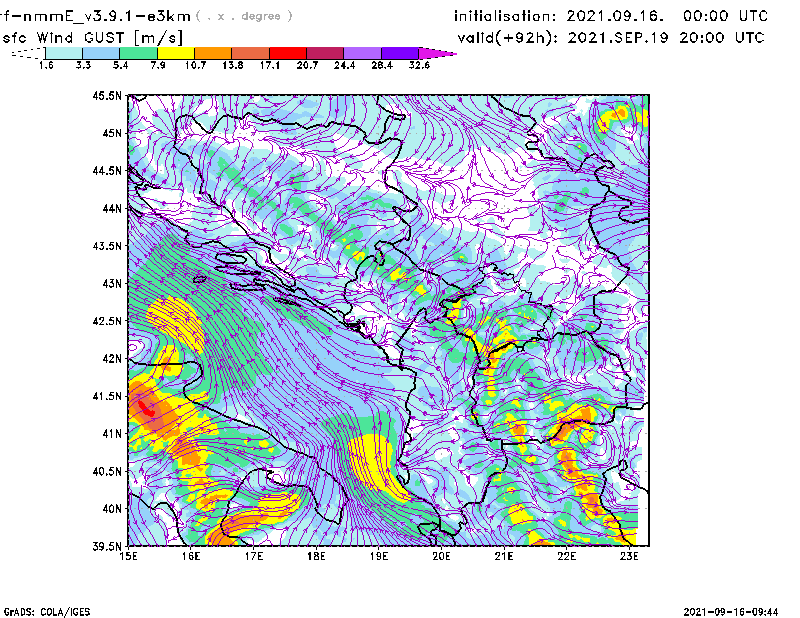Click the 41.5N latitude label
Screen dimensions: 800x618
[x=107, y=396]
